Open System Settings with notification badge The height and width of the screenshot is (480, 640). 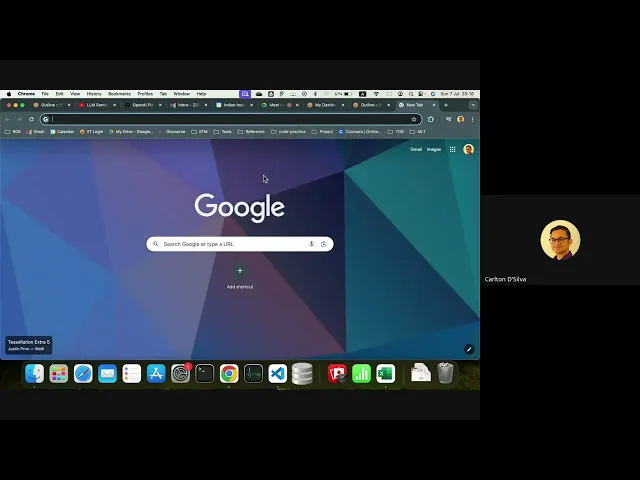pyautogui.click(x=180, y=373)
